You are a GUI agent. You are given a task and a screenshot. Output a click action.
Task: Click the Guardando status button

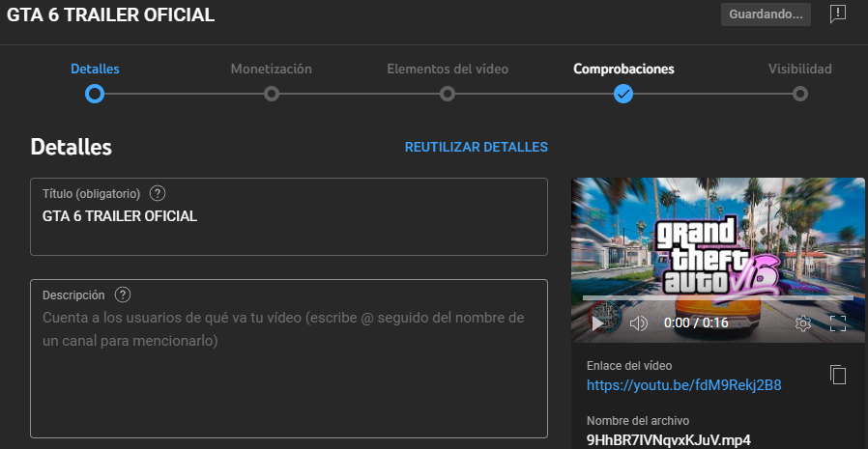pyautogui.click(x=766, y=14)
